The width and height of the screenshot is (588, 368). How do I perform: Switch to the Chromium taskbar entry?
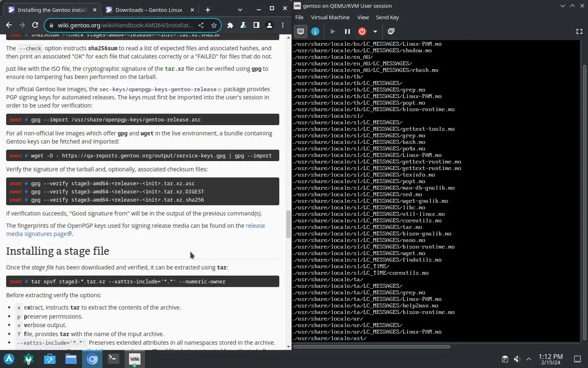(x=92, y=359)
